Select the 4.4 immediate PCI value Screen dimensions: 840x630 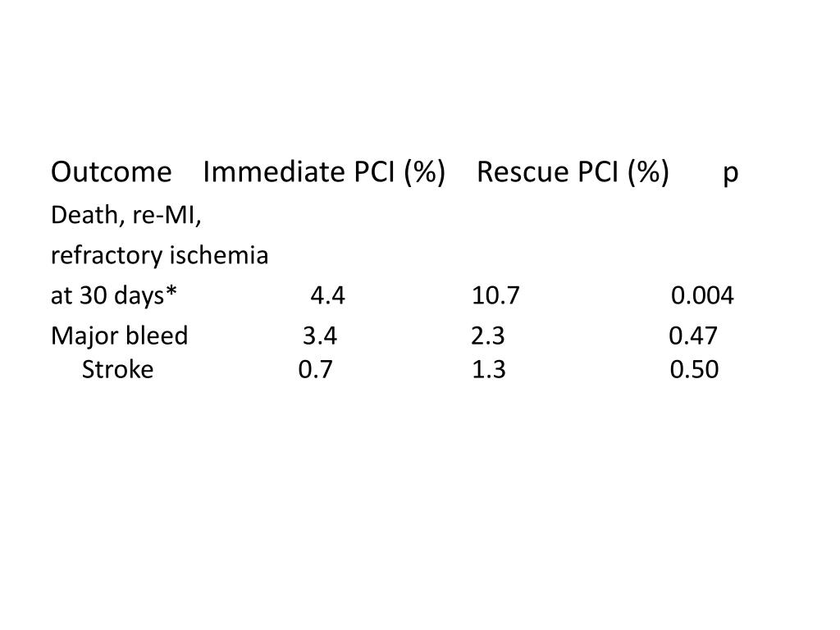click(328, 295)
